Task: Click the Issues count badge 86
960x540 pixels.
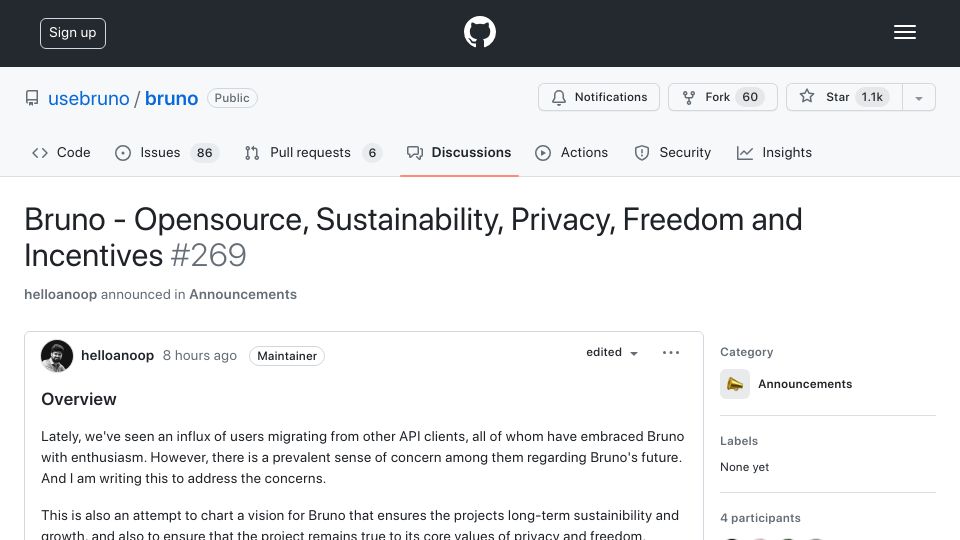Action: coord(204,152)
